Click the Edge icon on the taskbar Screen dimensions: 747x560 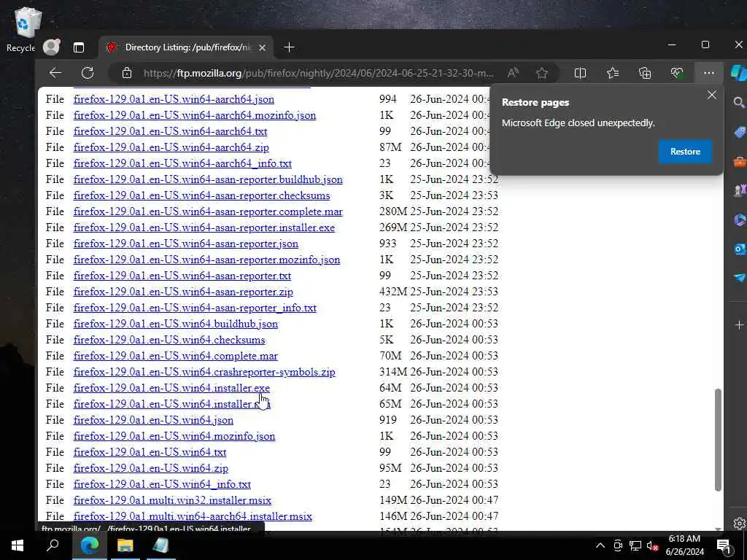click(x=89, y=545)
